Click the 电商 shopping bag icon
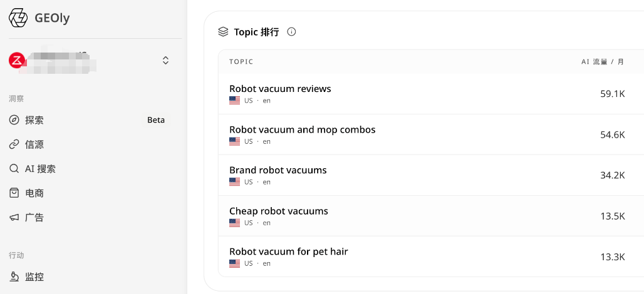The image size is (644, 294). (14, 193)
